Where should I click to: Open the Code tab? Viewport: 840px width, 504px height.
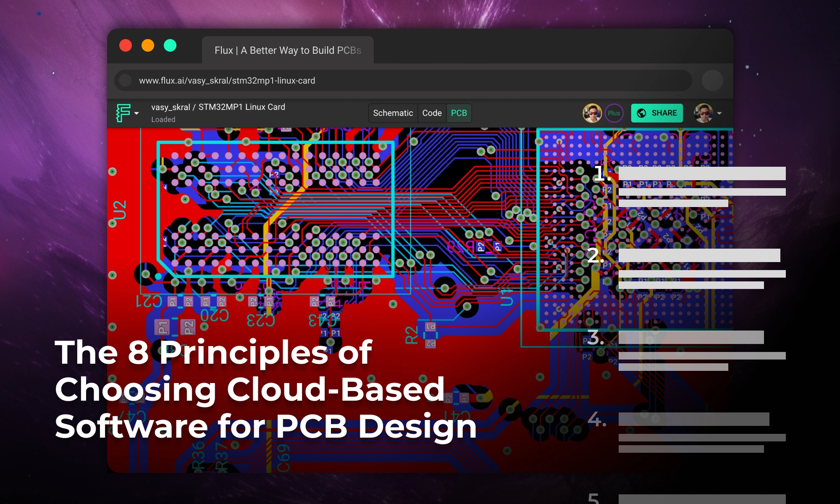tap(432, 113)
